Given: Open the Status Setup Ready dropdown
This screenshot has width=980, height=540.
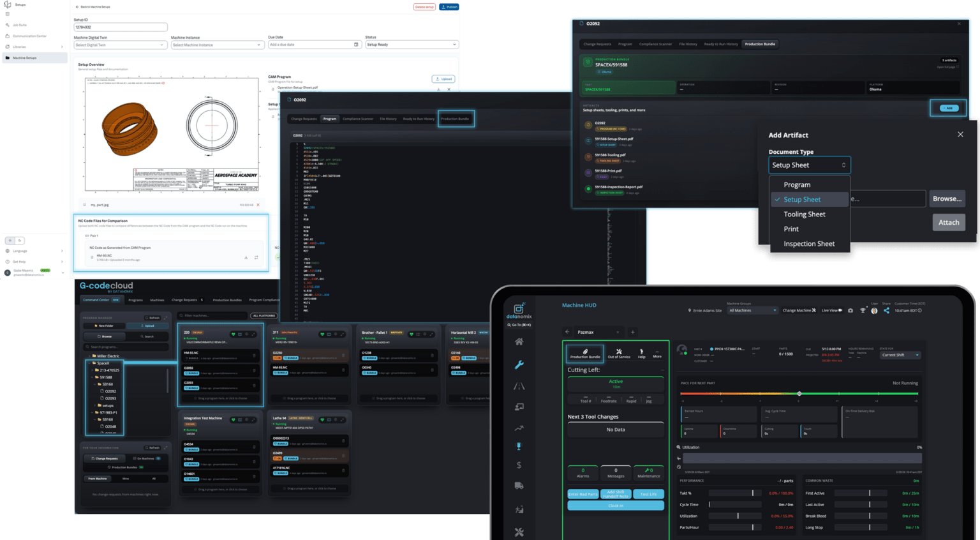Looking at the screenshot, I should 412,45.
